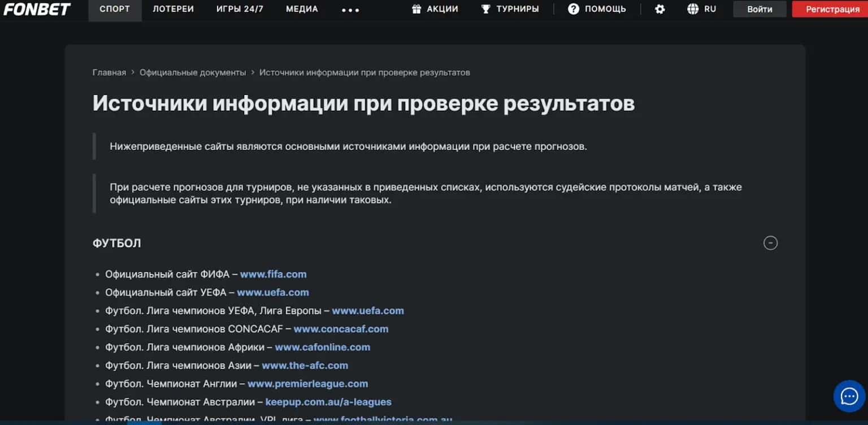The width and height of the screenshot is (868, 425).
Task: Click paragraph starting При расчете прогнозов для турниров
Action: 426,193
